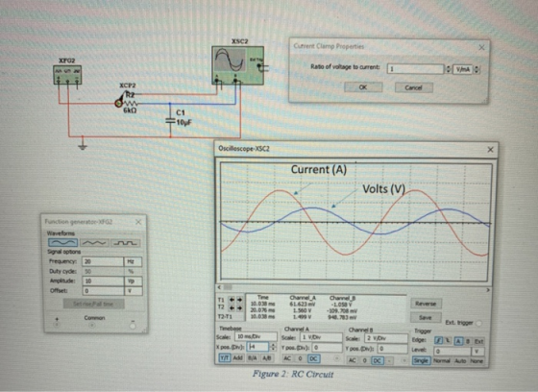Toggle Channel B minus invert button
Viewport: 538px width, 392px height.
point(389,360)
